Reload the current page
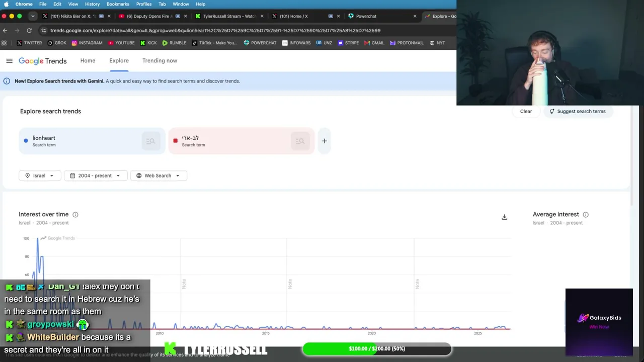644x362 pixels. 29,30
